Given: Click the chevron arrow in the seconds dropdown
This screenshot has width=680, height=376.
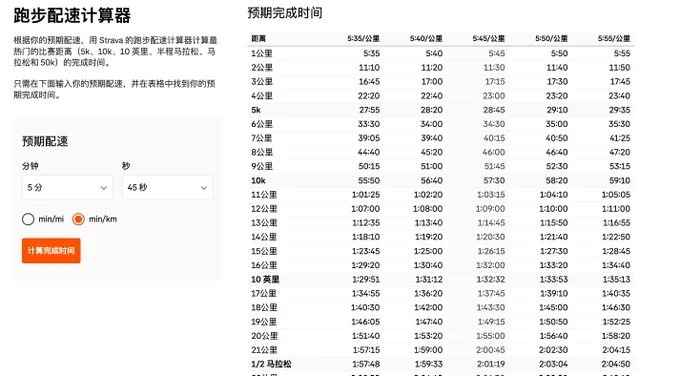Looking at the screenshot, I should click(x=204, y=188).
